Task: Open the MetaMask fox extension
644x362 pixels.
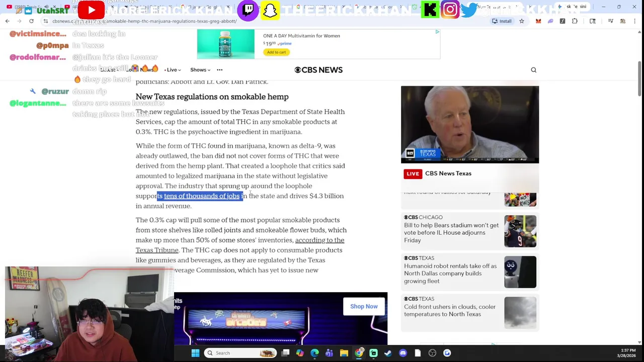Action: (538, 21)
